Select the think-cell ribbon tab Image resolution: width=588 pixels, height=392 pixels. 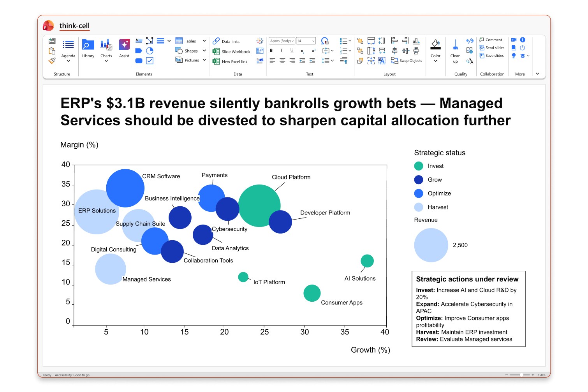[74, 26]
